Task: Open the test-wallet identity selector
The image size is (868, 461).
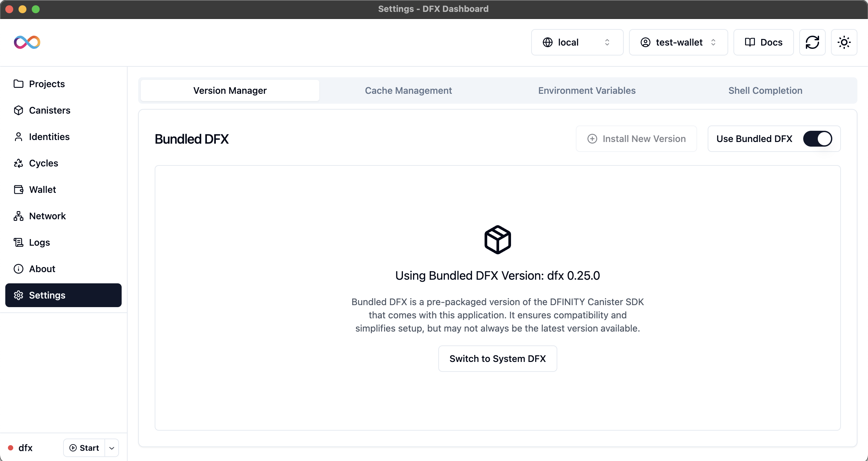Action: pyautogui.click(x=678, y=42)
